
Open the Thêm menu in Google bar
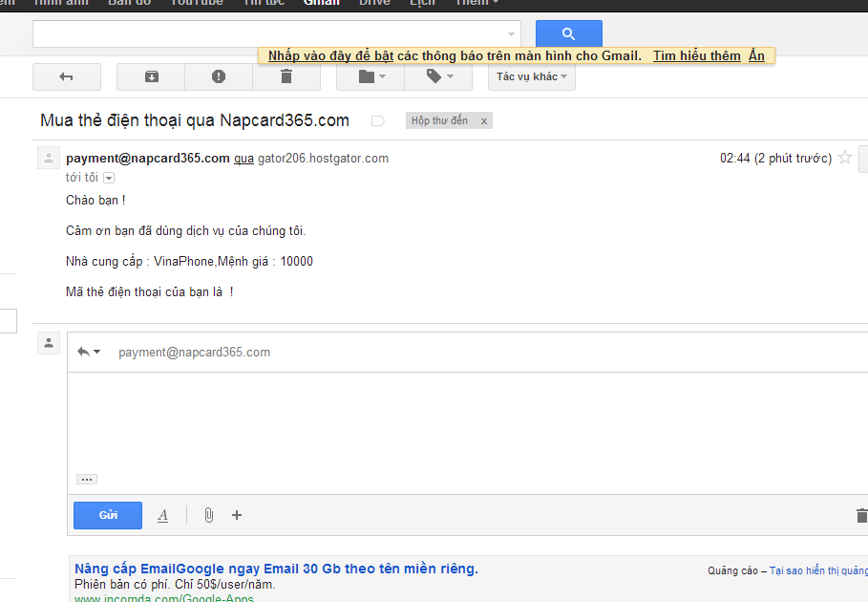point(476,3)
